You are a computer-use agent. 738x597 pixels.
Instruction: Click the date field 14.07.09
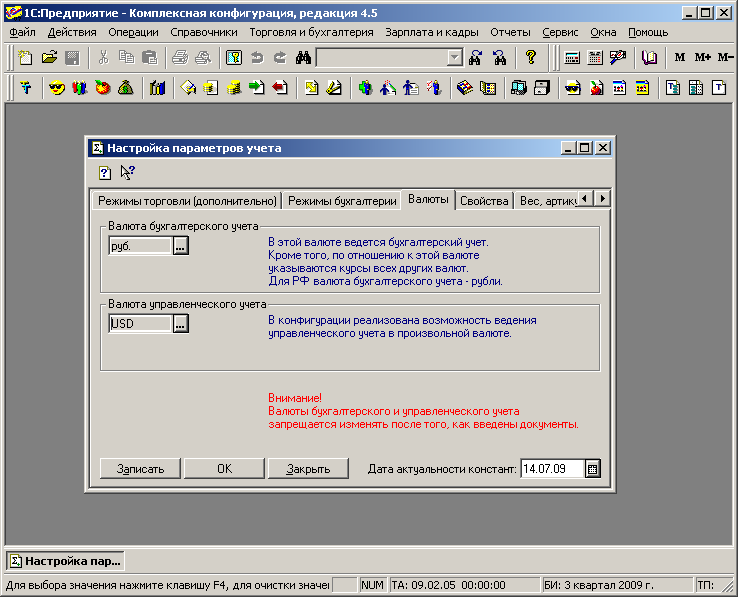pyautogui.click(x=553, y=468)
